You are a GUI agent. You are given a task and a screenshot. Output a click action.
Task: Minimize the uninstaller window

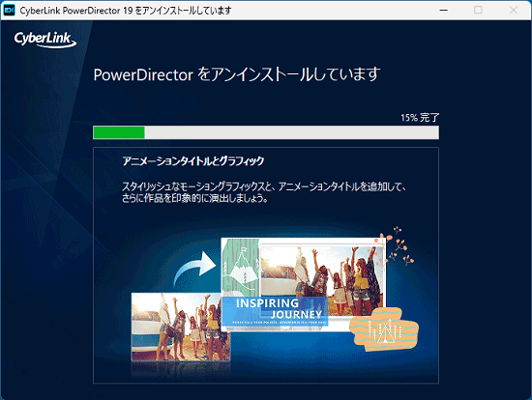click(443, 11)
